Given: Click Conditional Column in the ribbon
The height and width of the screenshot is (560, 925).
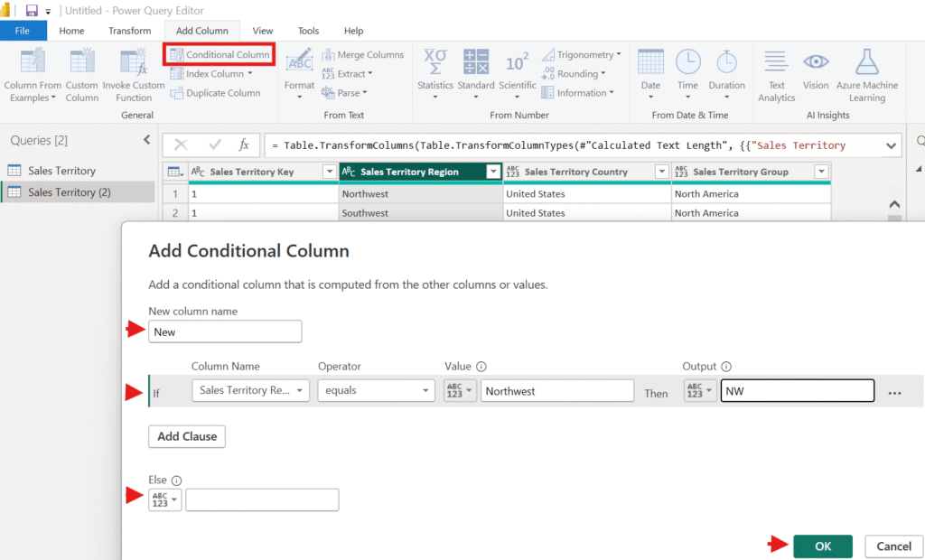Looking at the screenshot, I should pyautogui.click(x=220, y=54).
